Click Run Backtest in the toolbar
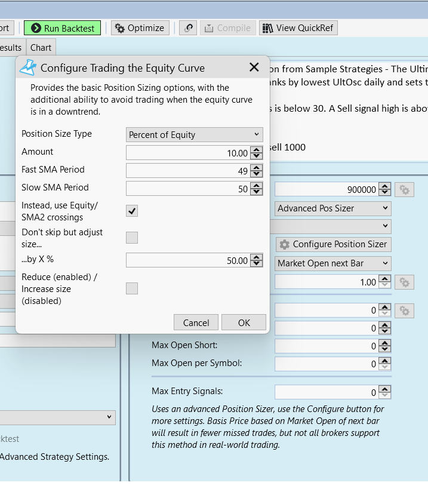 tap(63, 28)
